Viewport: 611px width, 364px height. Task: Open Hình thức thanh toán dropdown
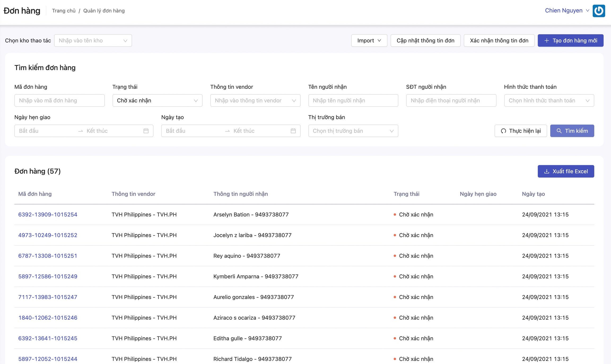[549, 100]
